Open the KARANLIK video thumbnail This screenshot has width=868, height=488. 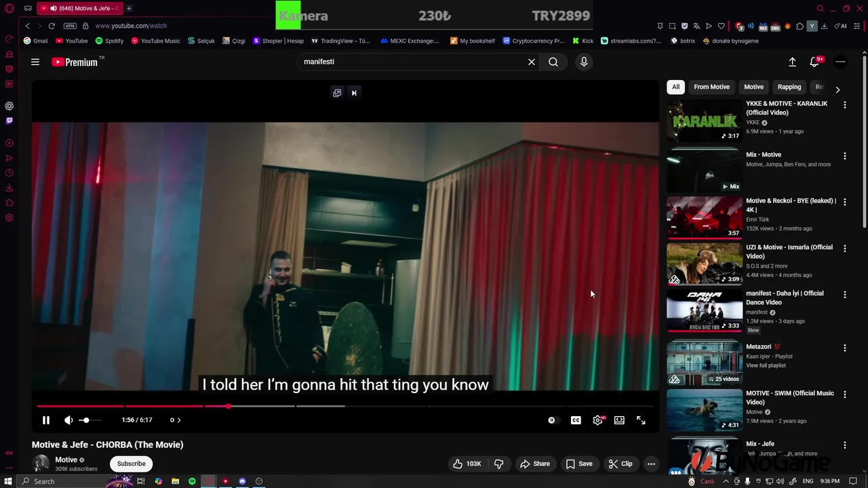click(705, 121)
